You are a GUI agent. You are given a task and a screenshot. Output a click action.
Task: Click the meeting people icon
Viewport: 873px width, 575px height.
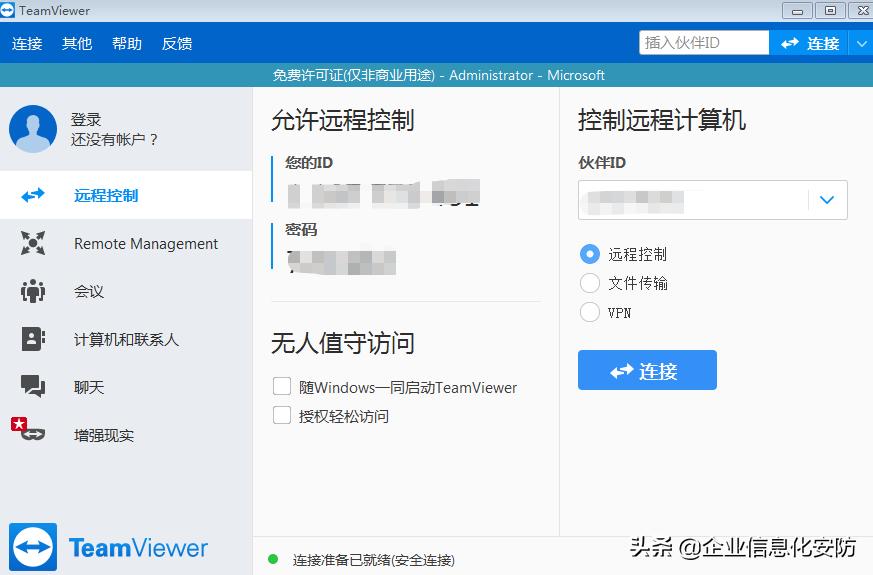tap(33, 291)
